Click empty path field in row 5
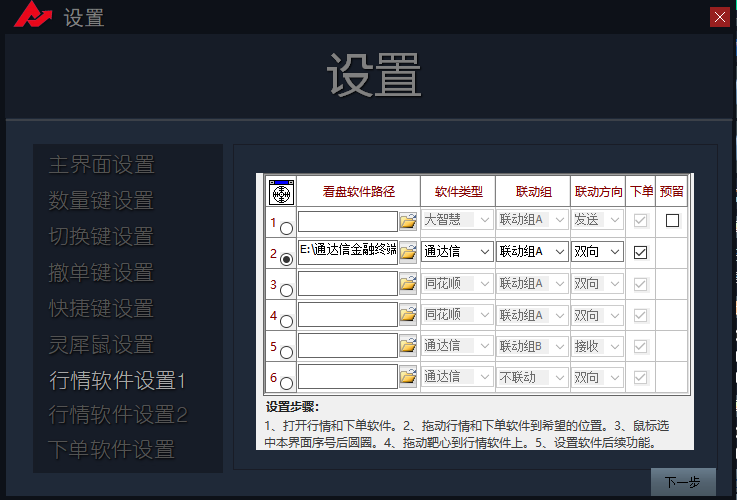The height and width of the screenshot is (500, 737). pos(348,345)
